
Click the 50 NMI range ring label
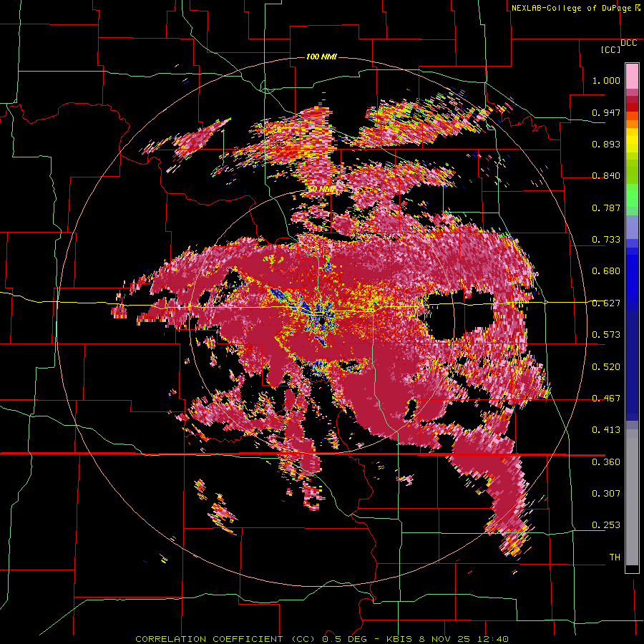321,190
